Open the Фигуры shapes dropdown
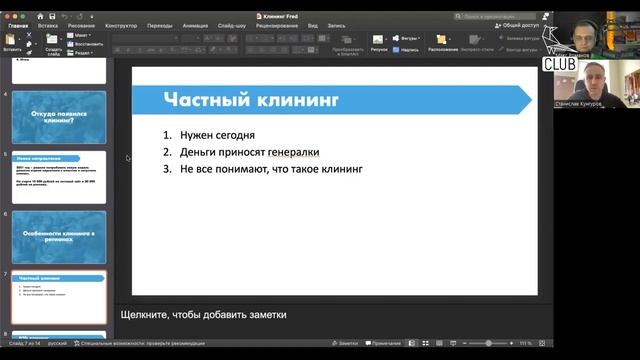Viewport: 640px width, 360px height. [x=406, y=38]
